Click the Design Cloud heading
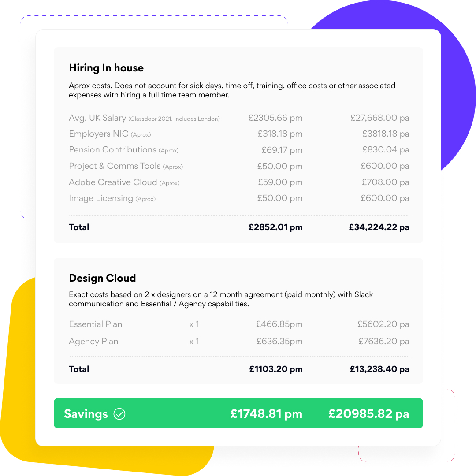This screenshot has width=476, height=476. coord(102,278)
